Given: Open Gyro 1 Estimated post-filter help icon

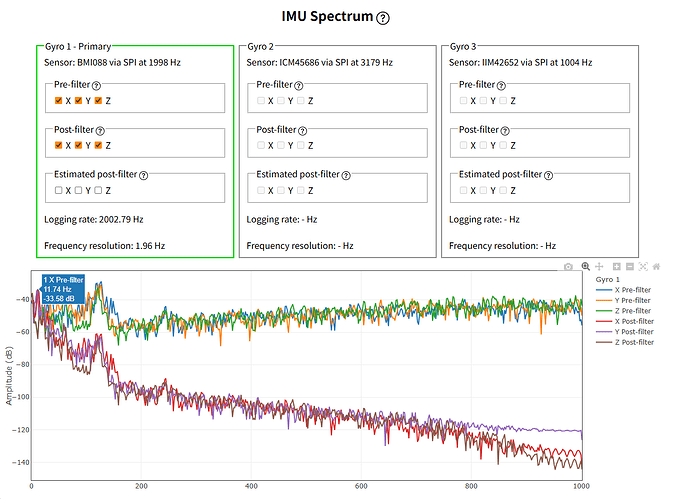Looking at the screenshot, I should click(143, 175).
